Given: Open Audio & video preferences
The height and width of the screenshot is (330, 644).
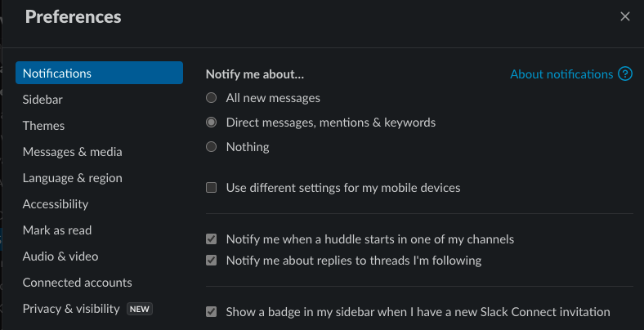Looking at the screenshot, I should pos(60,256).
